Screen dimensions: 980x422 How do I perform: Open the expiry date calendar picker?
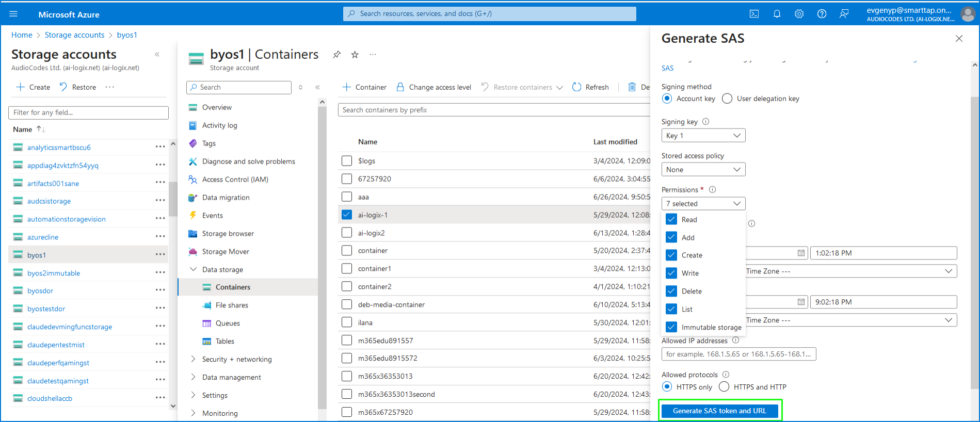(801, 302)
